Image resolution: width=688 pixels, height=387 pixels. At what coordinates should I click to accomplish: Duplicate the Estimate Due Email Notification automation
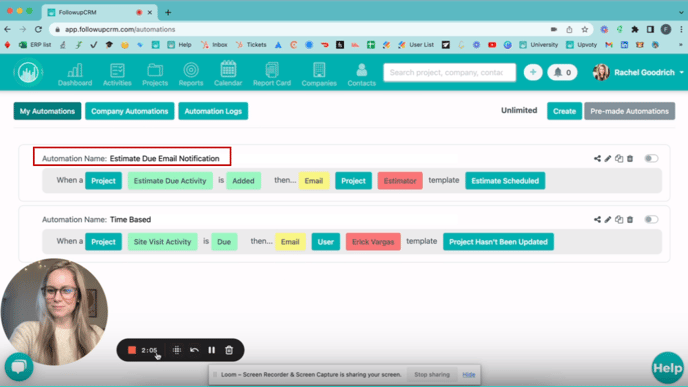point(619,158)
